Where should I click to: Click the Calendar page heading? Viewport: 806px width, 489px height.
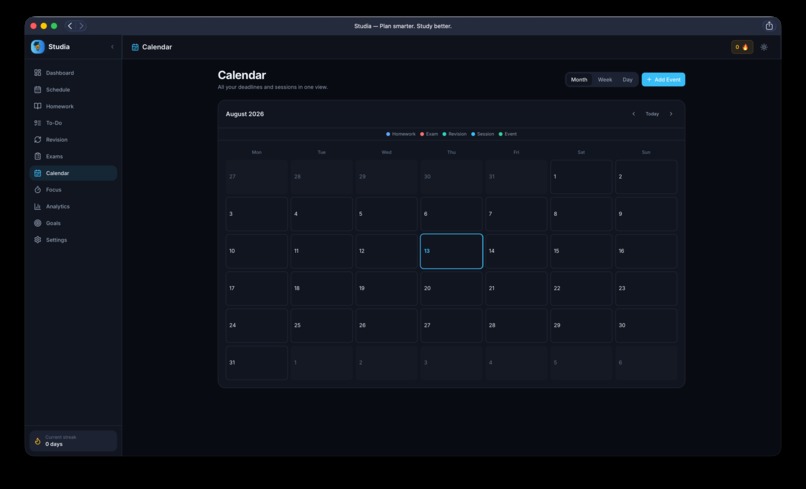[242, 75]
